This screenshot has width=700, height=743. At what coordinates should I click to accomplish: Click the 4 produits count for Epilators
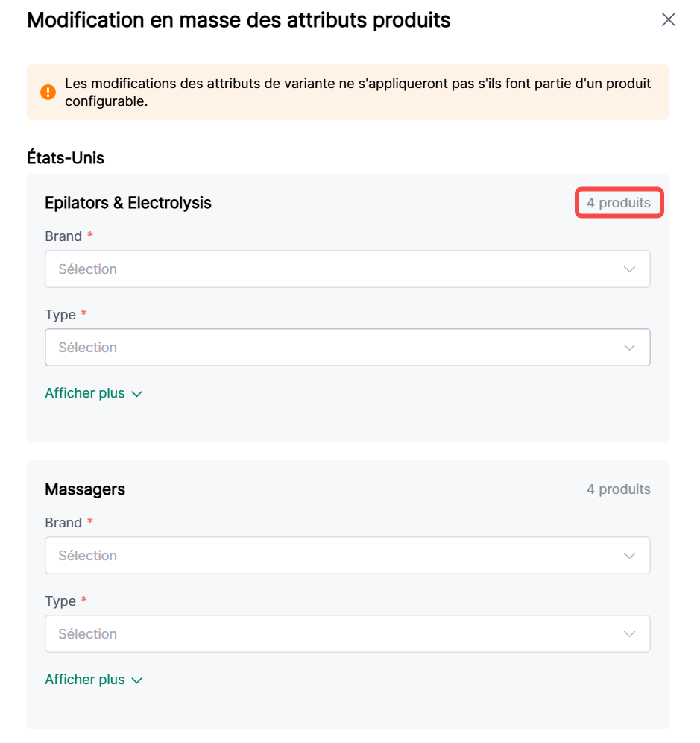618,203
